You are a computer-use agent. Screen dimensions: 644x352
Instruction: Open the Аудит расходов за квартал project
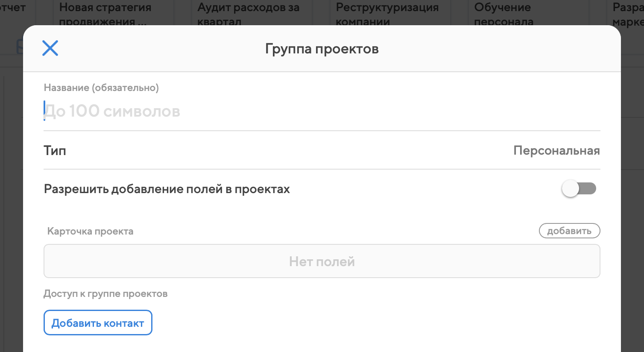[x=248, y=13]
